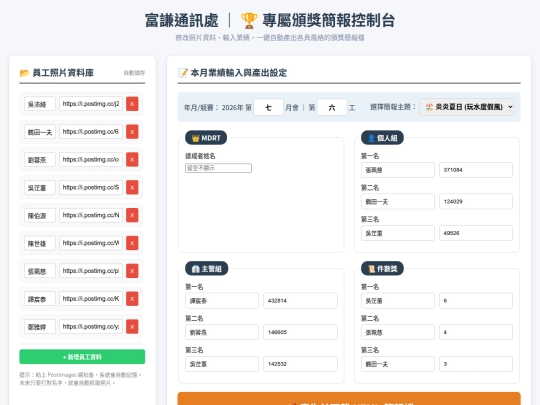Delete the last visible employee row (URL co/y)
The width and height of the screenshot is (540, 405).
(x=132, y=327)
